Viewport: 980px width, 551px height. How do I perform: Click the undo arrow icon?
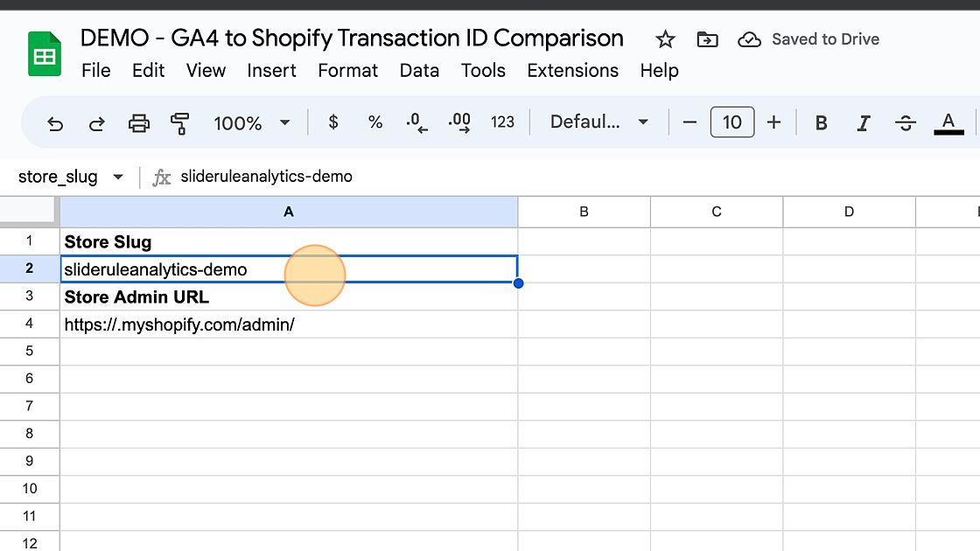55,123
